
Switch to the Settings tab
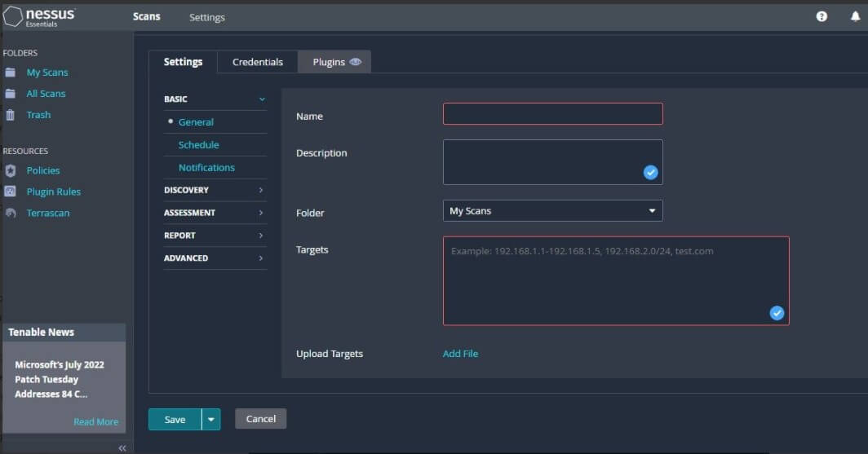tap(184, 61)
